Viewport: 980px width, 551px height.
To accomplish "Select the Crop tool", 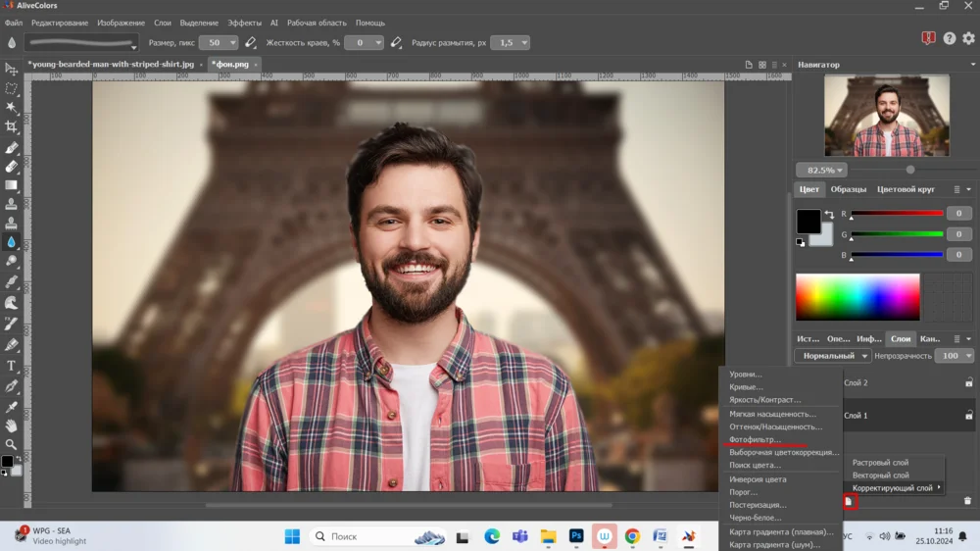I will tap(11, 126).
